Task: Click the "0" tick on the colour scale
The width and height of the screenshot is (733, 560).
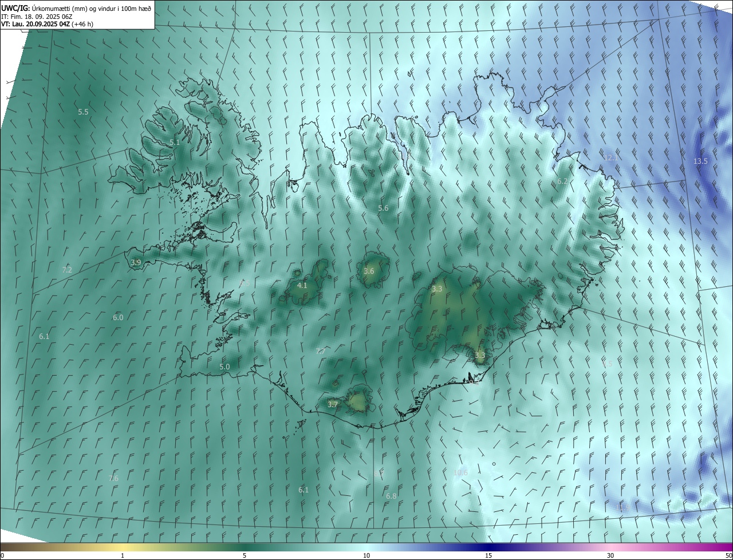Action: (x=2, y=555)
